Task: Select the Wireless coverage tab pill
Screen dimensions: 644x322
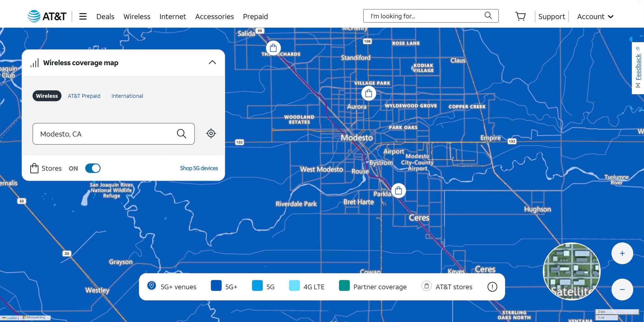Action: pos(47,96)
